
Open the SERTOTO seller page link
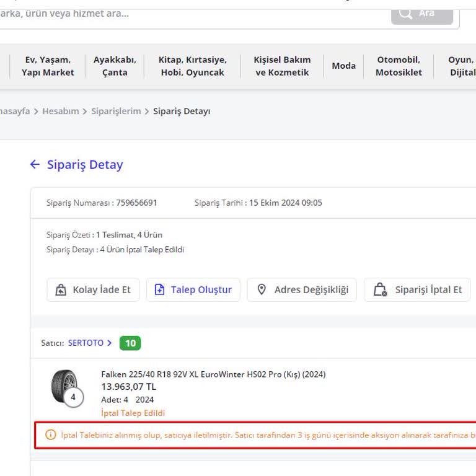(86, 343)
